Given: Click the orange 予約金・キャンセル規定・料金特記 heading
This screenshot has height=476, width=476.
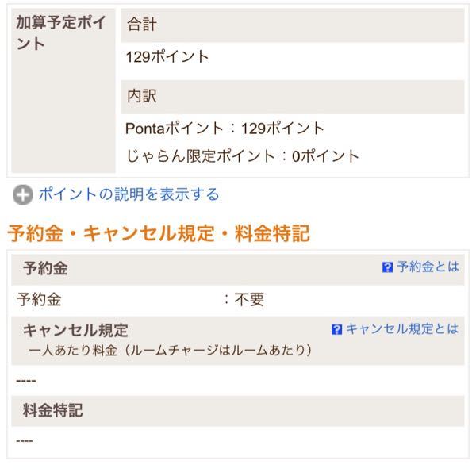Looking at the screenshot, I should click(x=158, y=233).
